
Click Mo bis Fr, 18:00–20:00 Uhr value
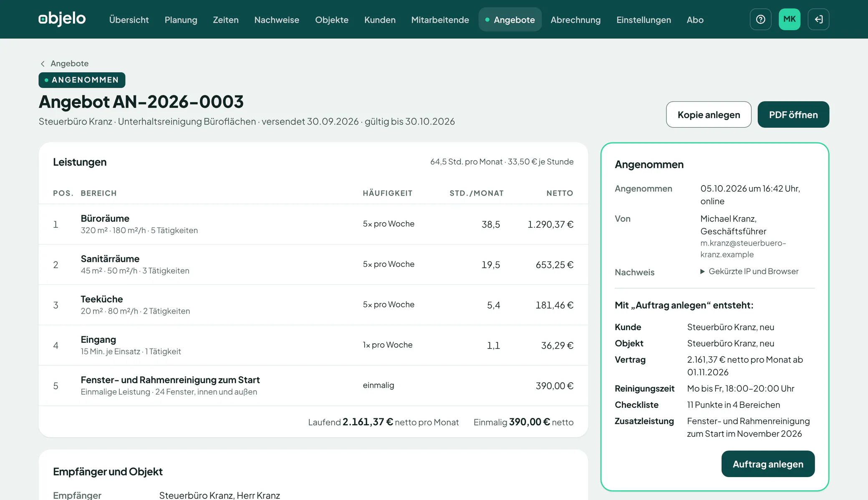point(740,388)
